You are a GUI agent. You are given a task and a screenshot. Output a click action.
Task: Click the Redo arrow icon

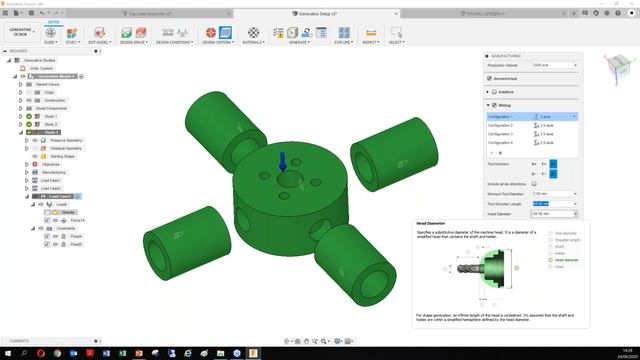pos(56,13)
